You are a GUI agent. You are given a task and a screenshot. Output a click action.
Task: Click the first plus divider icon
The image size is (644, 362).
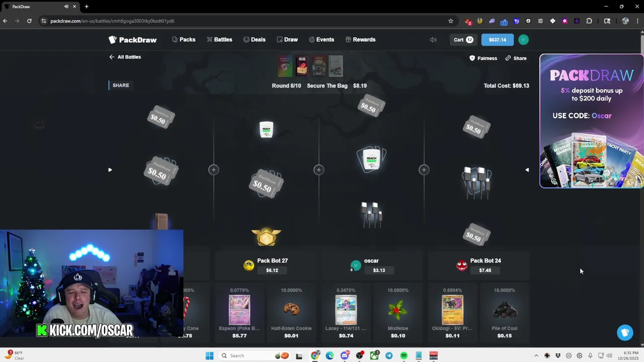(x=213, y=170)
